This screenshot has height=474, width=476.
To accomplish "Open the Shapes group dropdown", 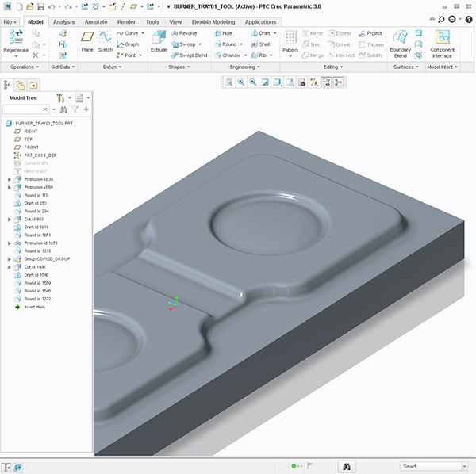I will (x=179, y=67).
